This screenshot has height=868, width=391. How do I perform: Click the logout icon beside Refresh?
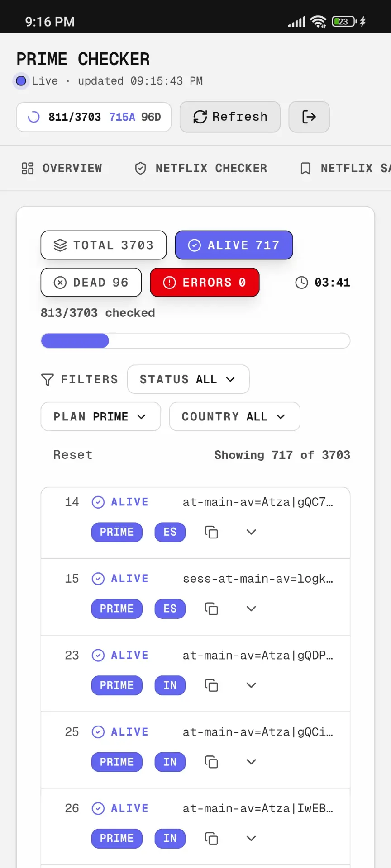pos(309,117)
